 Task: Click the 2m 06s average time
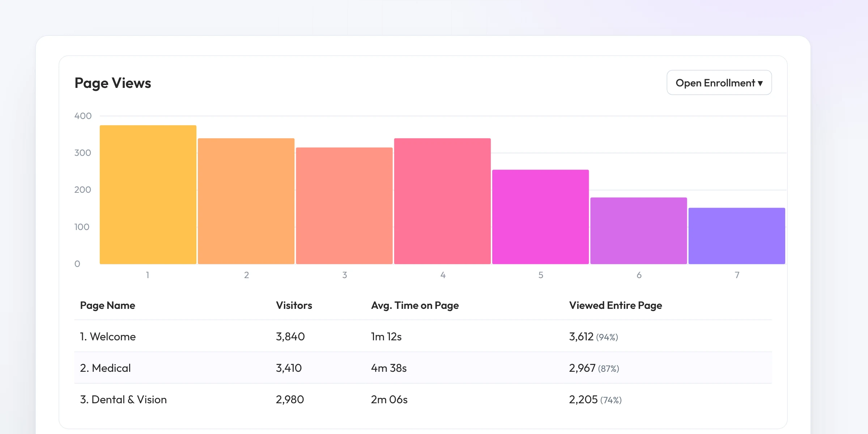(x=389, y=400)
